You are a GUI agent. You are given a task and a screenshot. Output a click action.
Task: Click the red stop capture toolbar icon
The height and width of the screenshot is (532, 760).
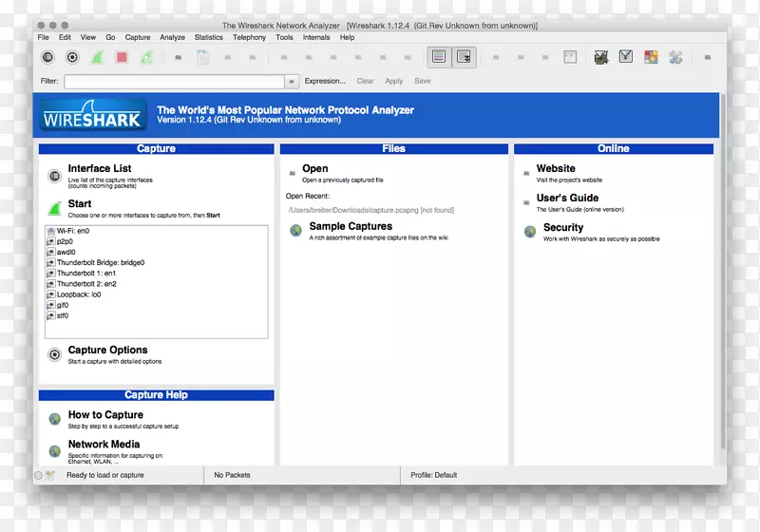click(x=122, y=57)
